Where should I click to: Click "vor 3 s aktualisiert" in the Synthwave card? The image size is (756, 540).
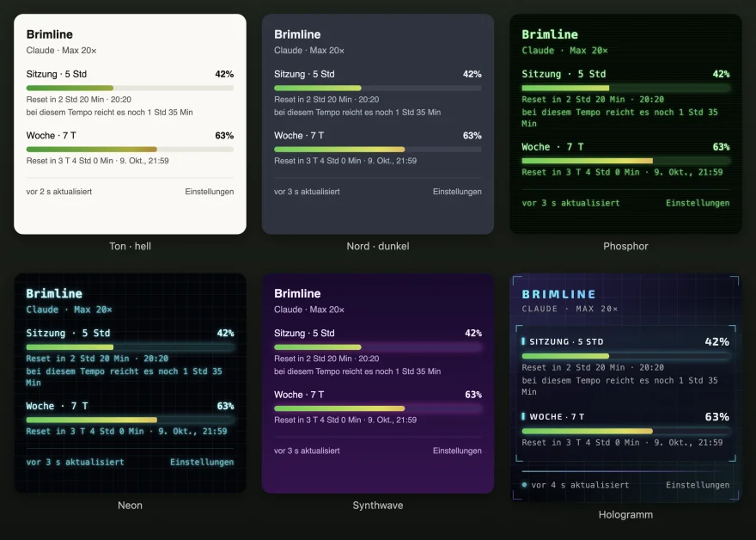307,451
